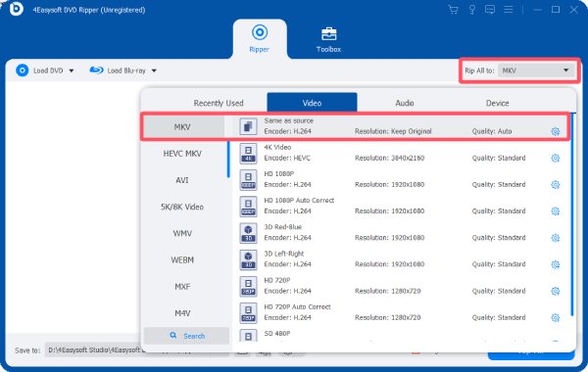Select the 3D Red-Blue profile name
Viewport: 588px width, 372px height.
(283, 227)
